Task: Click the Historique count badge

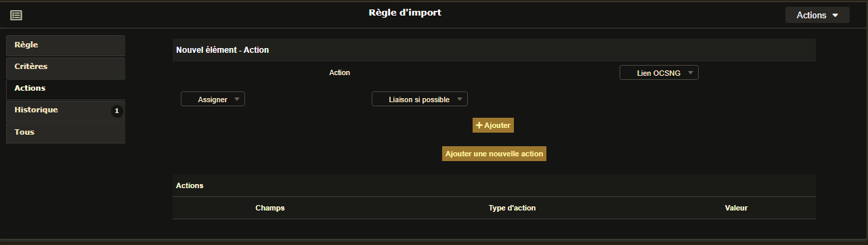Action: [x=116, y=110]
